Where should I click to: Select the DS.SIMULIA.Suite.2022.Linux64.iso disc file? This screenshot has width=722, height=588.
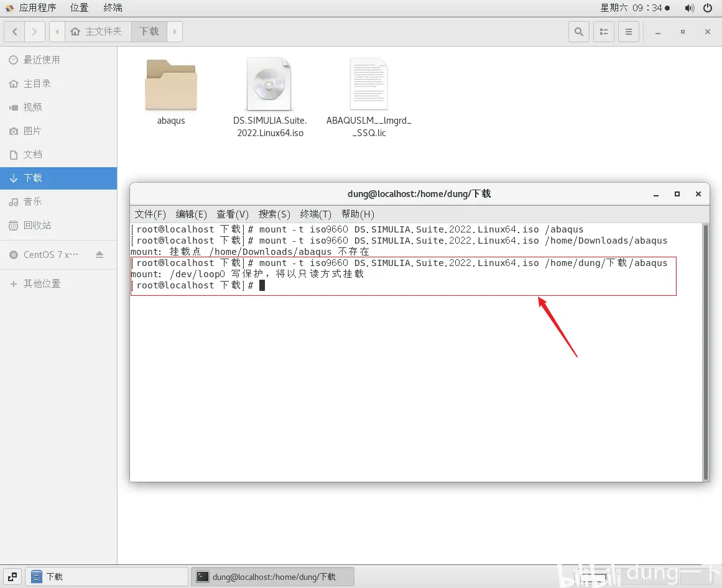coord(269,84)
